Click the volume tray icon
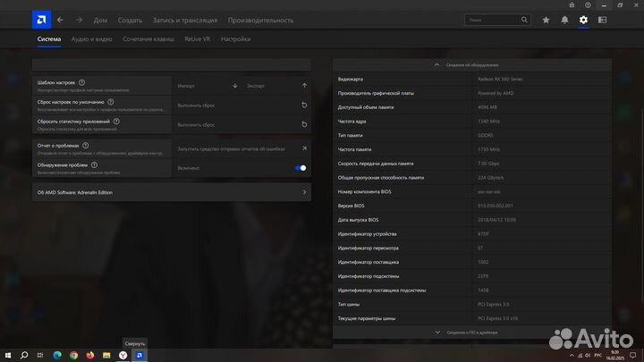This screenshot has height=362, width=644. (588, 356)
